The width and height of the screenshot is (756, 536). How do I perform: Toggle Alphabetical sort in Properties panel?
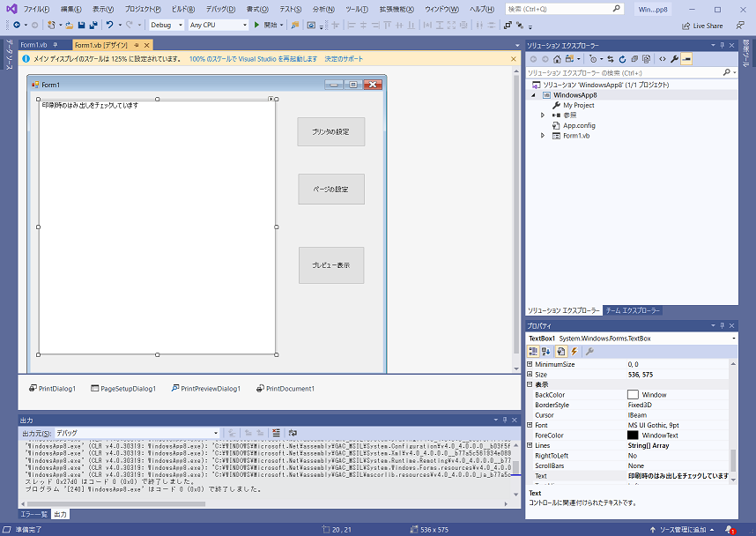coord(546,351)
